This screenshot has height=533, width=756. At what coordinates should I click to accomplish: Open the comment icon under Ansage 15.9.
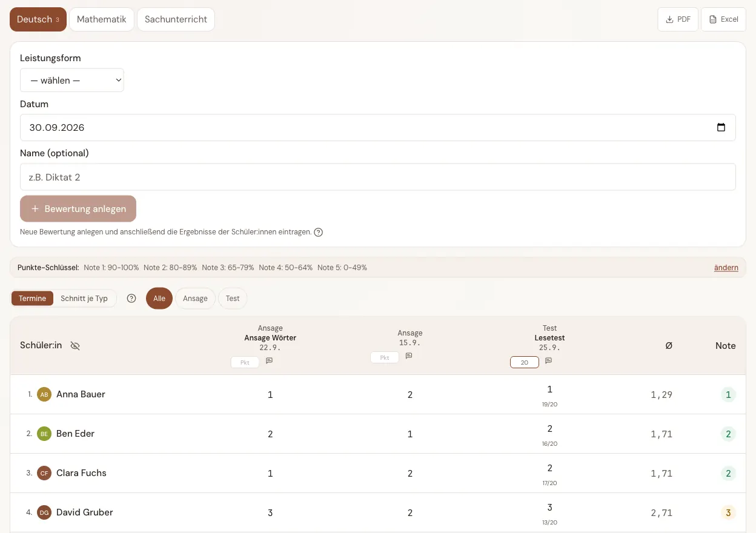[409, 356]
